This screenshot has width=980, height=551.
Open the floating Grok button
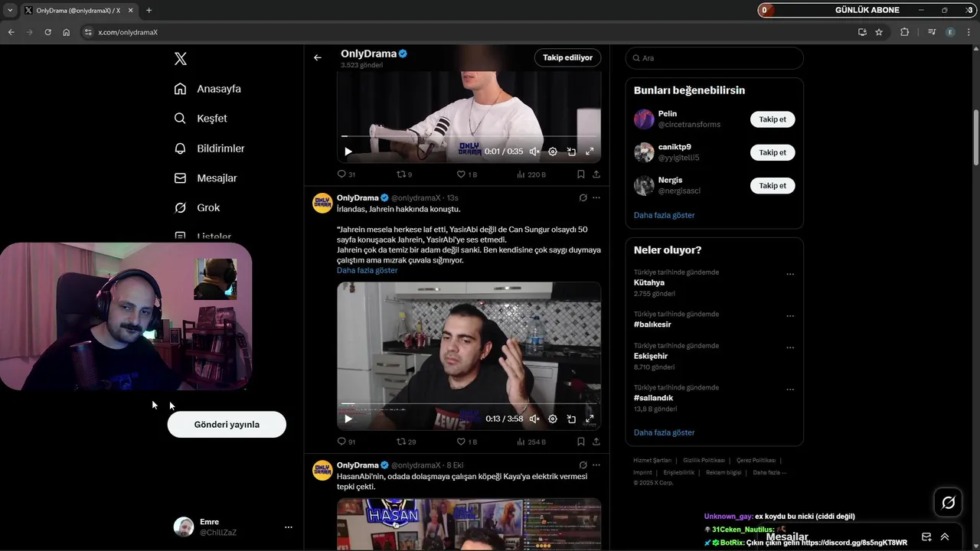(x=948, y=503)
